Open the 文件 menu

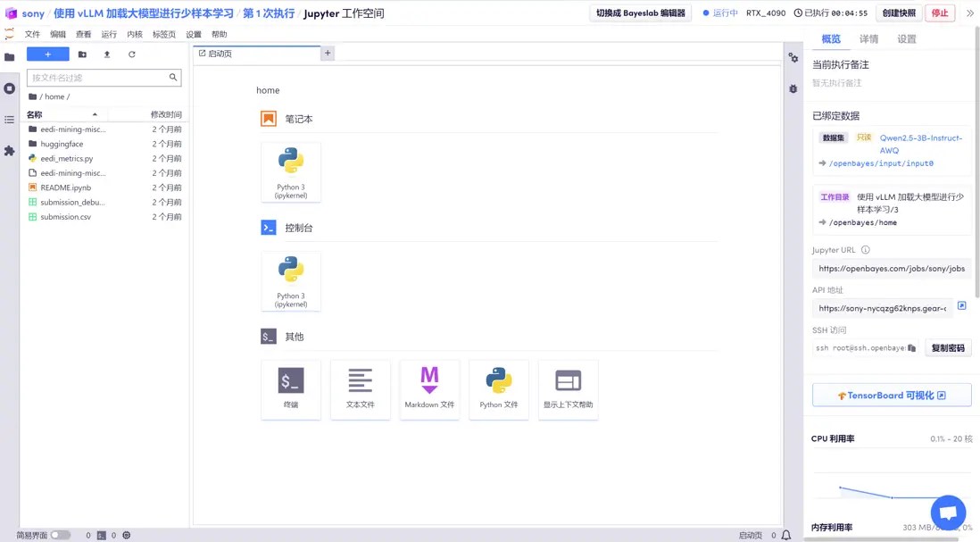click(x=32, y=35)
